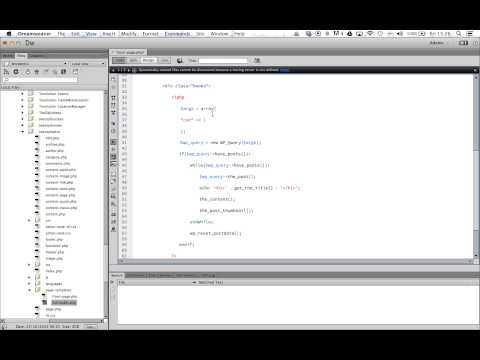Click the Synchronize icon in Files panel
The height and width of the screenshot is (360, 480).
(63, 72)
